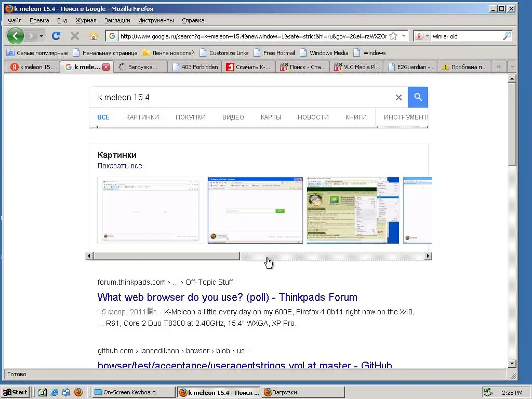Open the Вид menu
This screenshot has height=399, width=532.
62,20
